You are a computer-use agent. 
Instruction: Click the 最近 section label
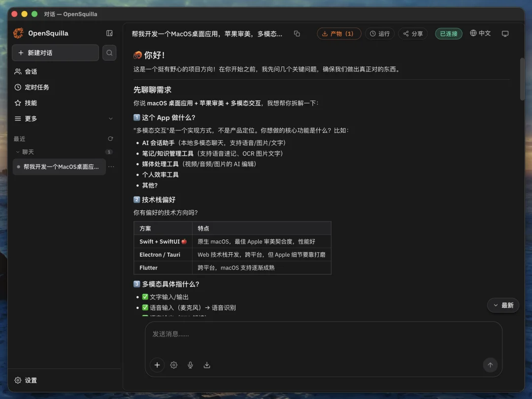(x=19, y=139)
